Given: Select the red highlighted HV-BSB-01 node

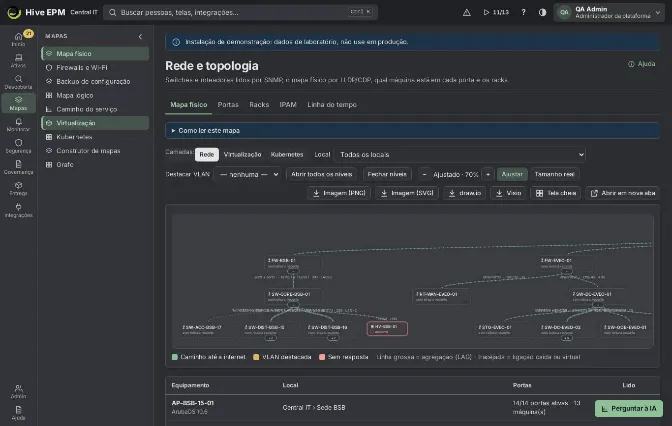Looking at the screenshot, I should pos(387,329).
